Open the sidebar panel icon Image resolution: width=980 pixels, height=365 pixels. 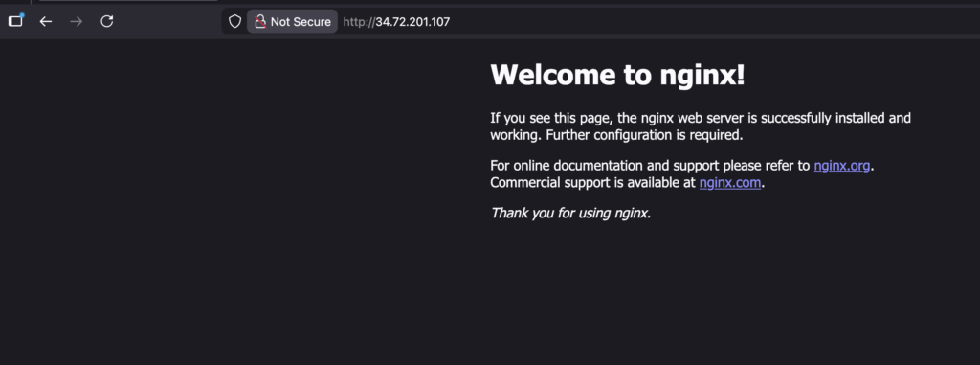pos(15,21)
